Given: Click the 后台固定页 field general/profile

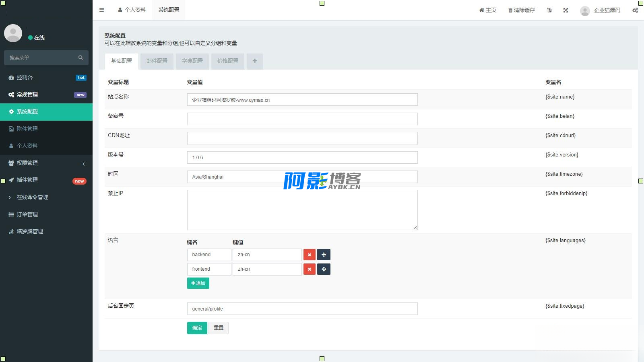Looking at the screenshot, I should click(302, 309).
